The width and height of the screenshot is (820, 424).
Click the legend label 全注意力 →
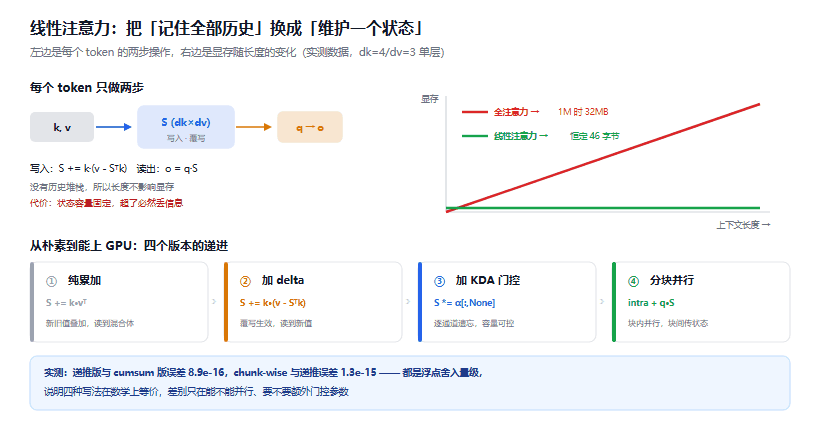click(516, 112)
